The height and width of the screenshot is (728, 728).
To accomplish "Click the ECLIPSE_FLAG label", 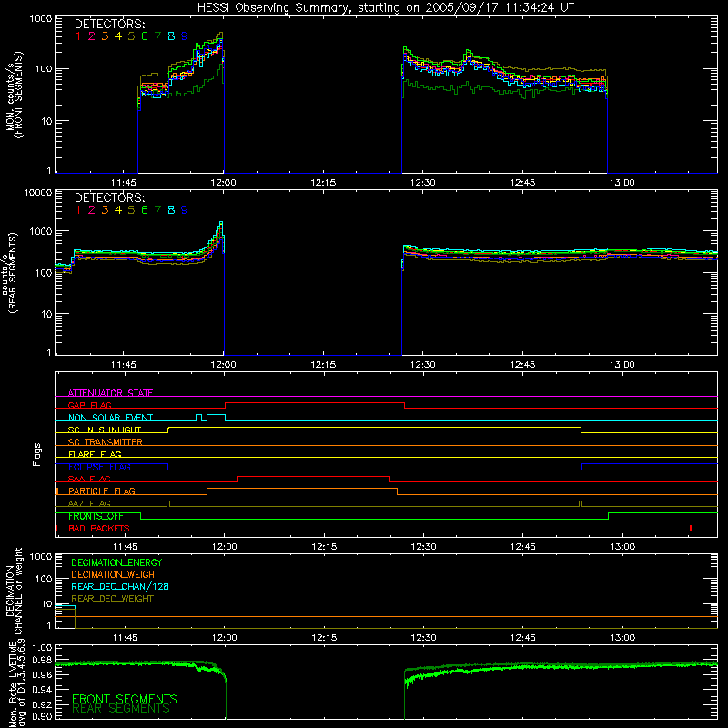I will pyautogui.click(x=99, y=467).
